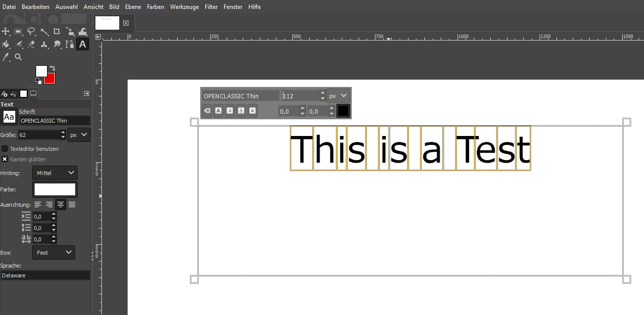Click the 'Aa' font chooser button
This screenshot has height=315, width=644.
tap(9, 117)
